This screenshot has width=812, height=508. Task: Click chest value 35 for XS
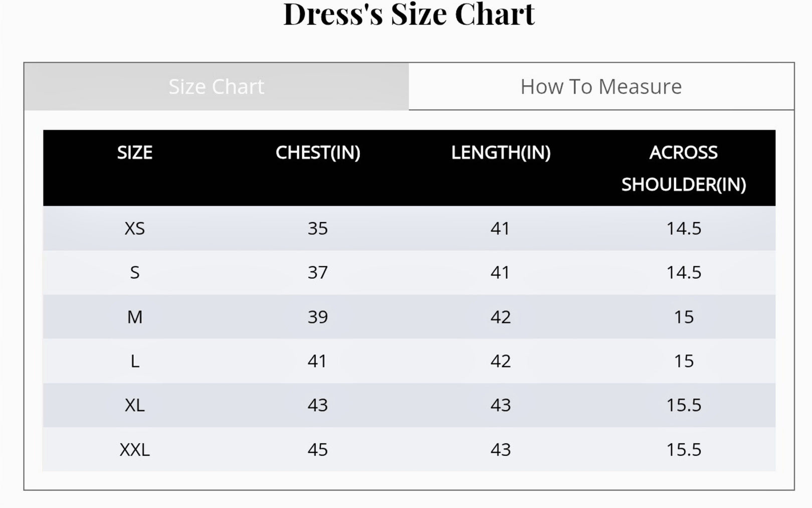318,229
